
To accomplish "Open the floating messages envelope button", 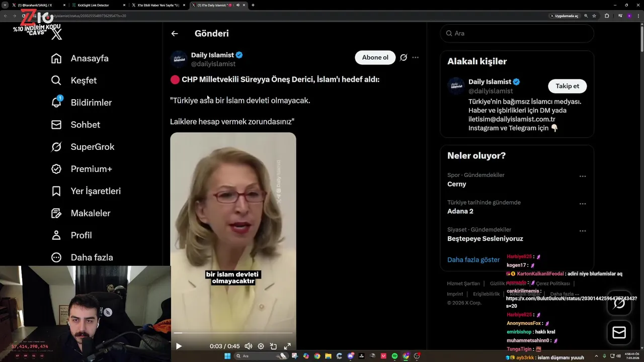I will click(619, 333).
